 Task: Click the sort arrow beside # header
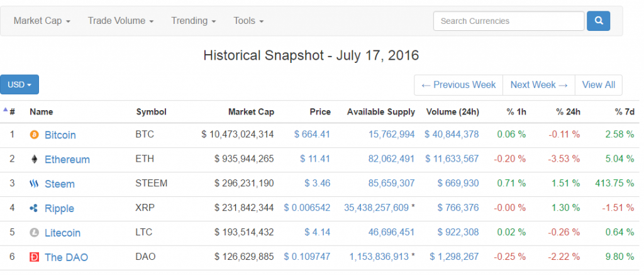pyautogui.click(x=5, y=109)
